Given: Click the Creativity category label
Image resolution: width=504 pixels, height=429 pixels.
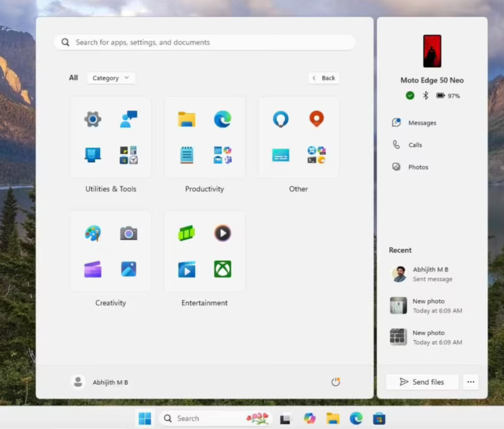Looking at the screenshot, I should 111,303.
